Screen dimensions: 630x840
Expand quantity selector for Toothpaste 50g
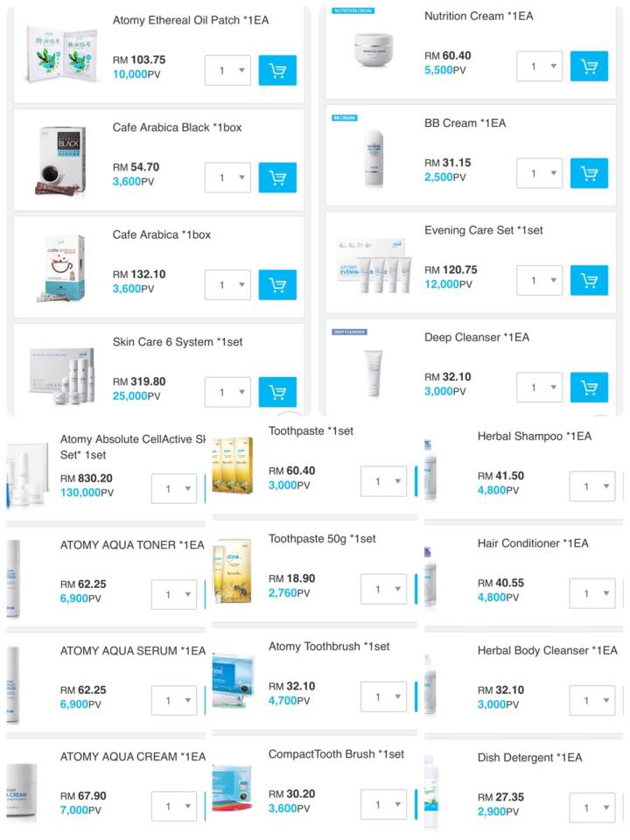(x=383, y=589)
